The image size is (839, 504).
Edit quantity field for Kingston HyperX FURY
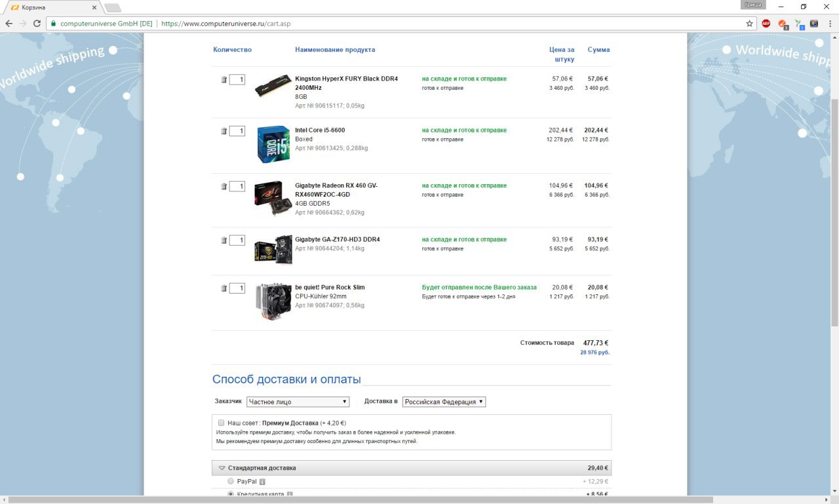pos(237,79)
